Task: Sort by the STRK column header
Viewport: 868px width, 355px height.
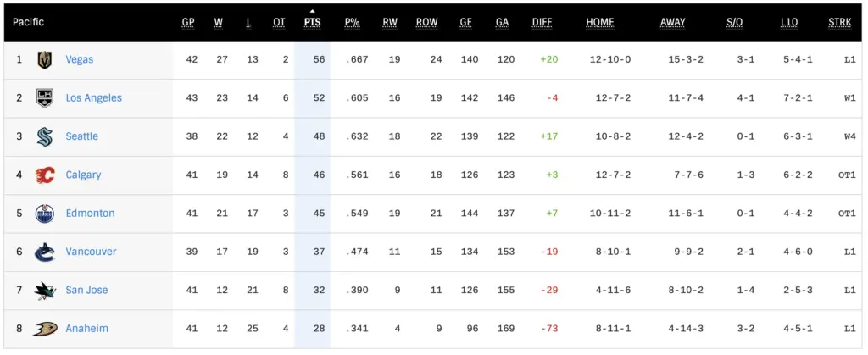Action: point(839,22)
